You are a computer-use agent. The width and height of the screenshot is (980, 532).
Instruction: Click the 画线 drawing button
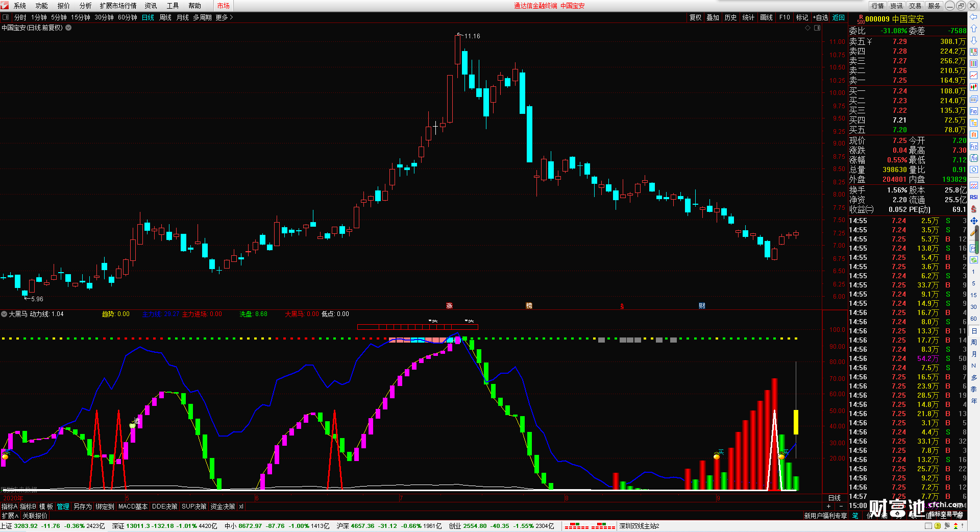tap(767, 17)
